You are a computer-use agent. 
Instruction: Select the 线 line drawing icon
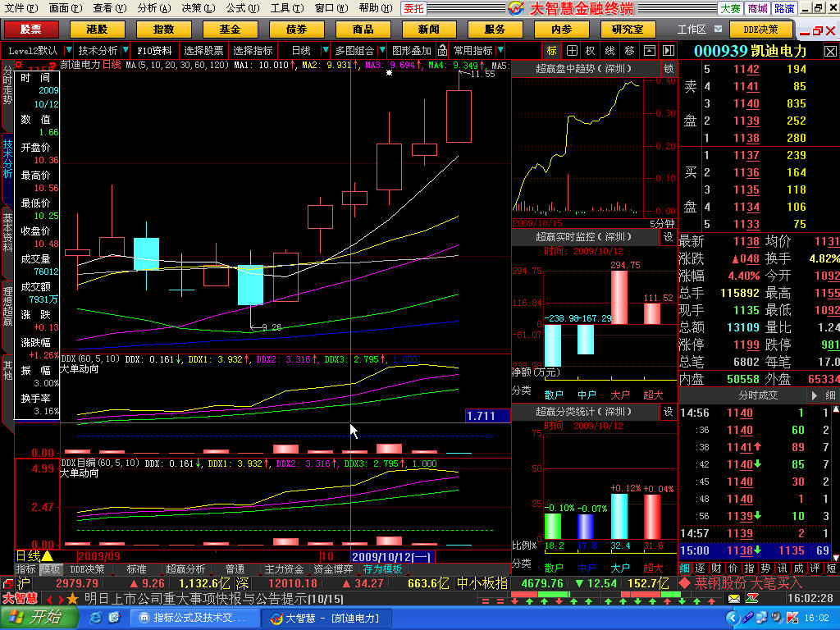pos(609,50)
